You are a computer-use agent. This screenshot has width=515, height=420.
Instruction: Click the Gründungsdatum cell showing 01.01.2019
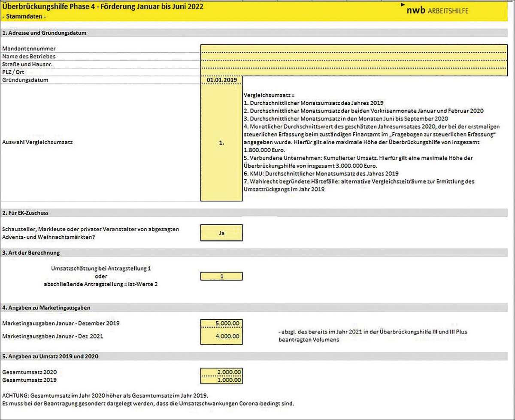pyautogui.click(x=221, y=80)
